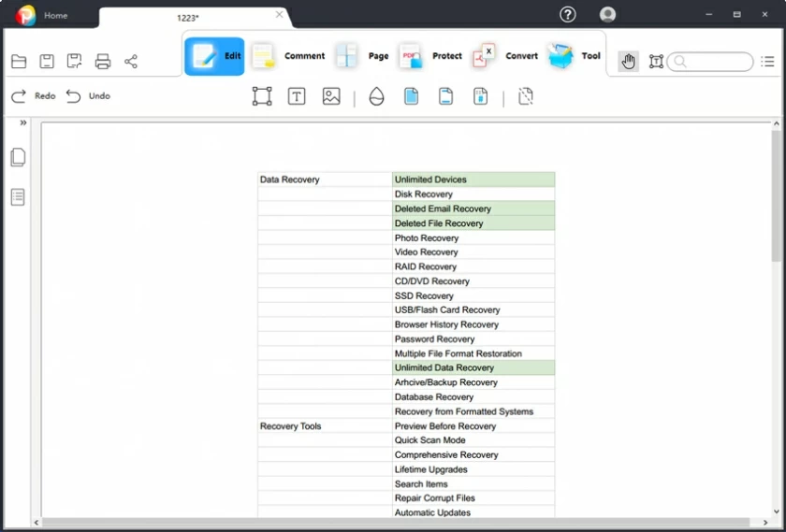Click the Quick Scan Mode cell

473,439
